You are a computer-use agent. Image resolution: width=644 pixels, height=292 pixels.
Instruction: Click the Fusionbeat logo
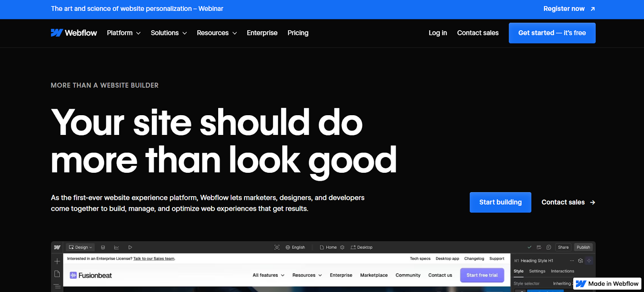pyautogui.click(x=91, y=275)
